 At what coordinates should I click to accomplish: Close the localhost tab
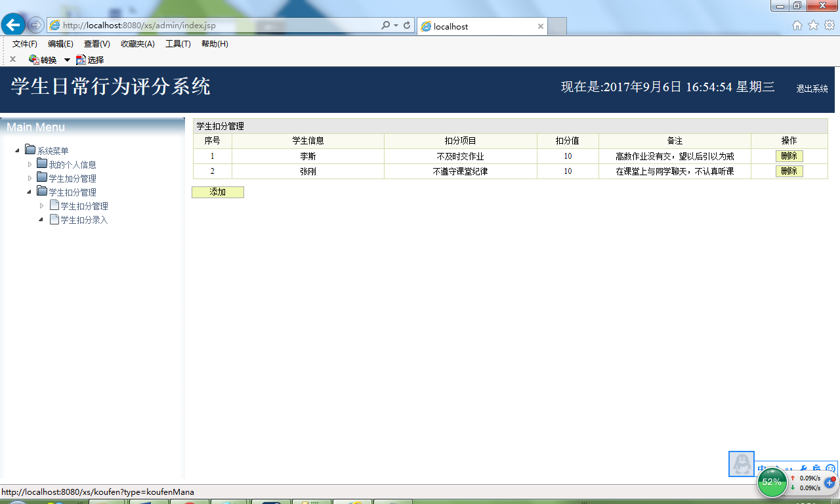click(x=541, y=26)
